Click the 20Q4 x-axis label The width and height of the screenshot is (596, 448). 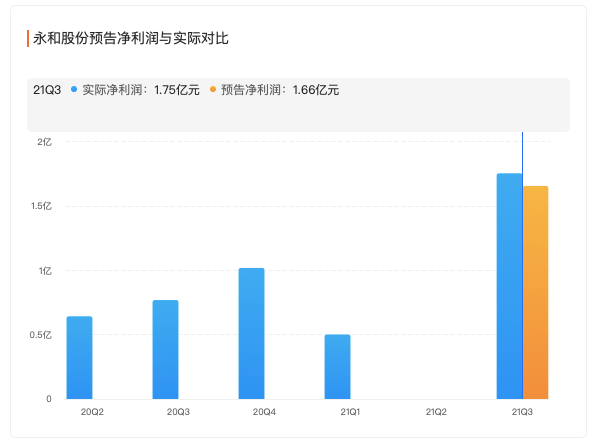tap(264, 412)
